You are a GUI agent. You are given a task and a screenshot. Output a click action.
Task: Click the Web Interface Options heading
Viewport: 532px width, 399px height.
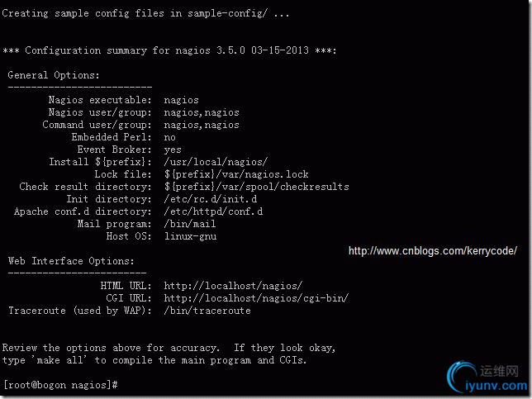[71, 261]
